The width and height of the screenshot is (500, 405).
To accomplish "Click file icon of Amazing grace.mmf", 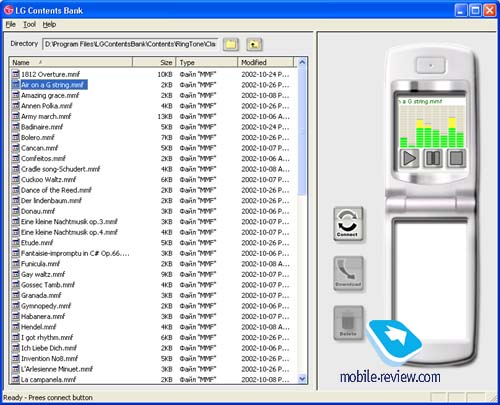I will pos(16,95).
